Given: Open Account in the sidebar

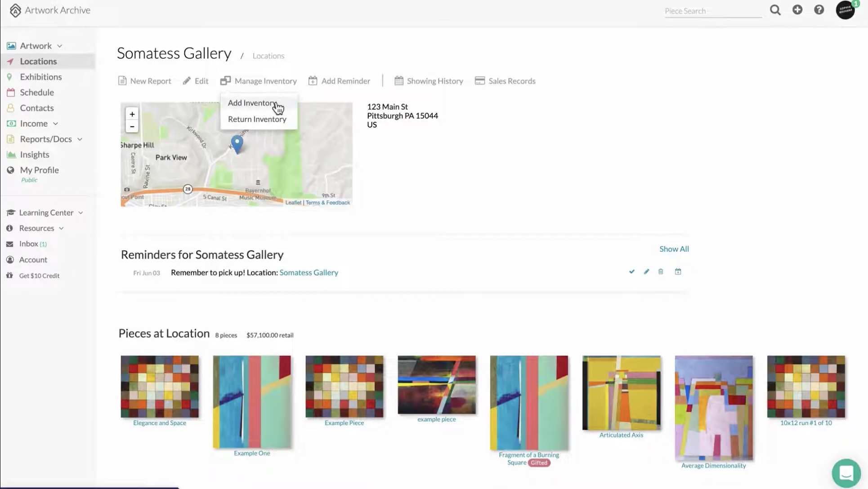Looking at the screenshot, I should 33,260.
